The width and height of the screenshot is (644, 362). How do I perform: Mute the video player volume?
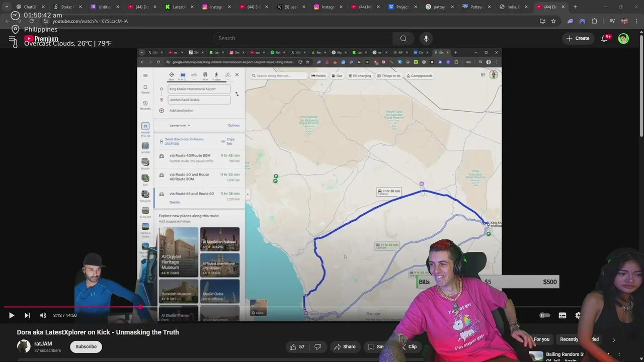43,315
